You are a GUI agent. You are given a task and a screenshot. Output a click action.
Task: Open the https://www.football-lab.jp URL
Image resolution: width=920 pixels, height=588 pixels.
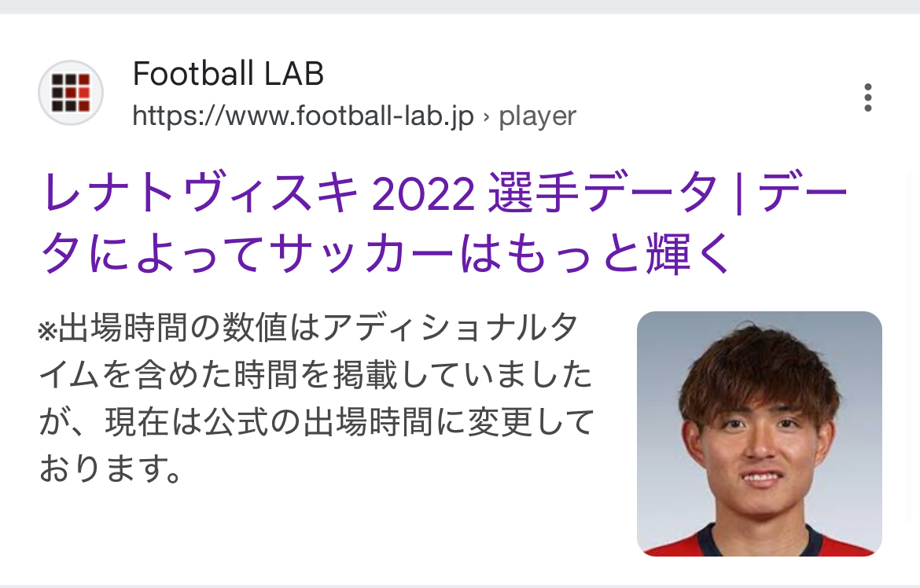[x=303, y=116]
